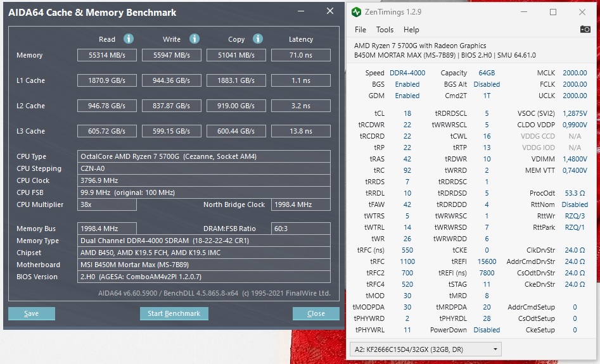
Task: Click the North Bridge Clock 1998.4 MHz value
Action: coord(301,204)
